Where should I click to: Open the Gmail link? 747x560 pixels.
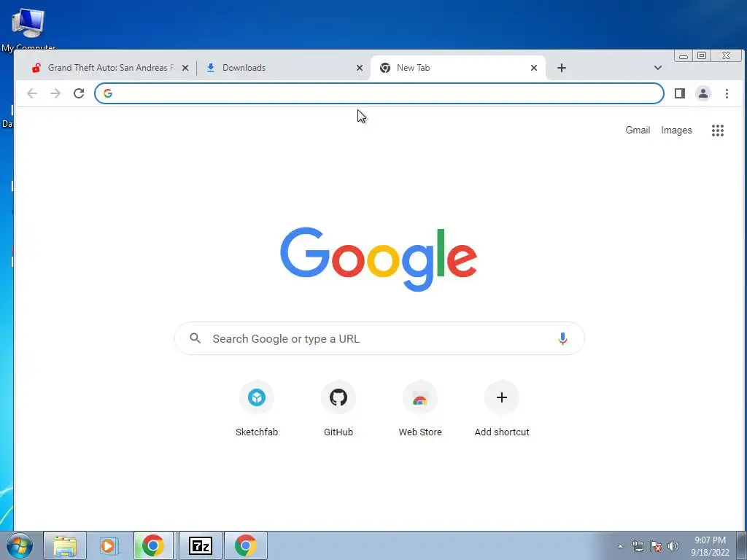(638, 130)
